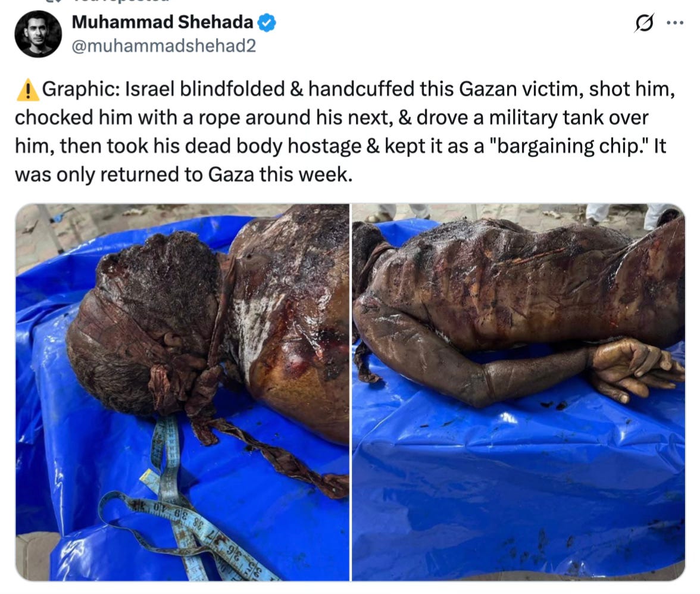Visit the Muhammad Shehada display name link
Image resolution: width=700 pixels, height=594 pixels.
point(162,22)
